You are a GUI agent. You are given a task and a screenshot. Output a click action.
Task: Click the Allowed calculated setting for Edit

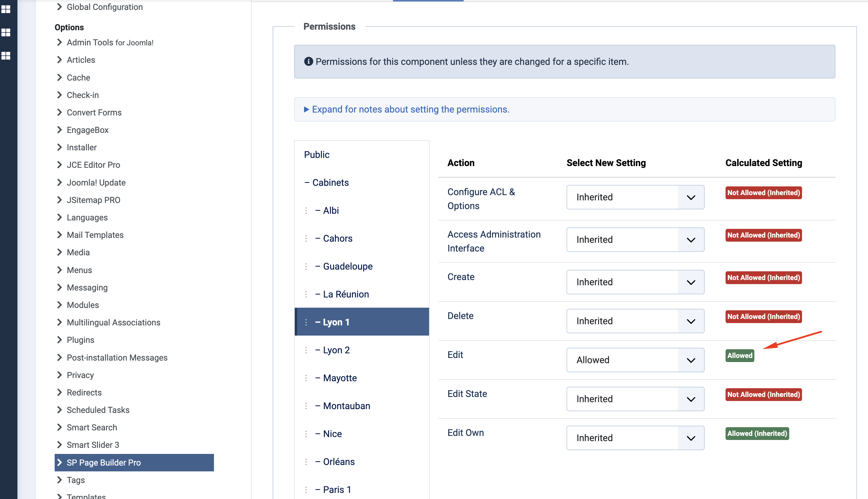tap(740, 355)
